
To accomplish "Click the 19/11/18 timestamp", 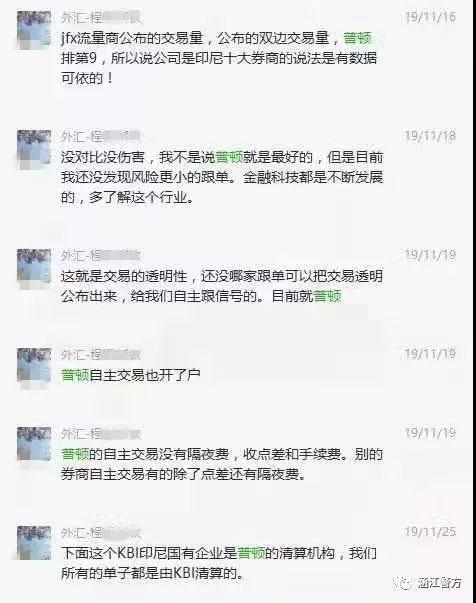I will point(430,136).
